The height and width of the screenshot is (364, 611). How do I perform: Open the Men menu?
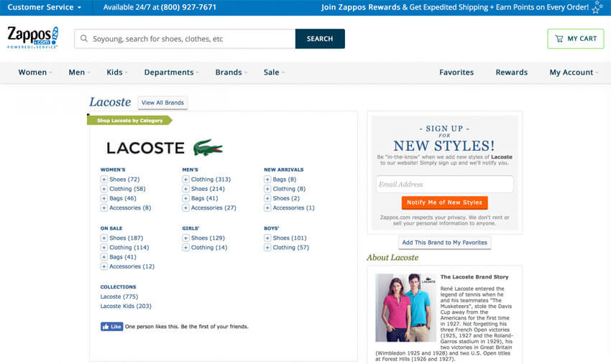[x=79, y=72]
